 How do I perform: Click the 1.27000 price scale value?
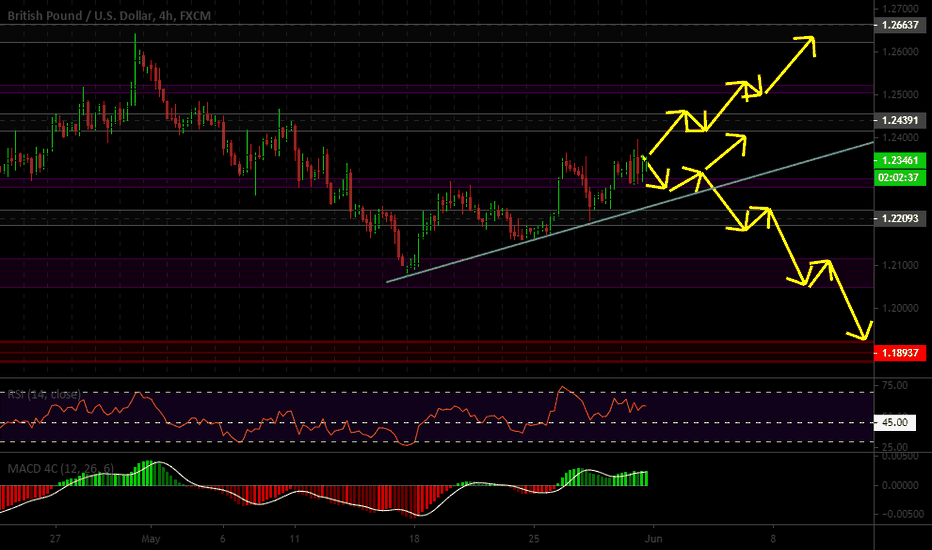coord(900,9)
